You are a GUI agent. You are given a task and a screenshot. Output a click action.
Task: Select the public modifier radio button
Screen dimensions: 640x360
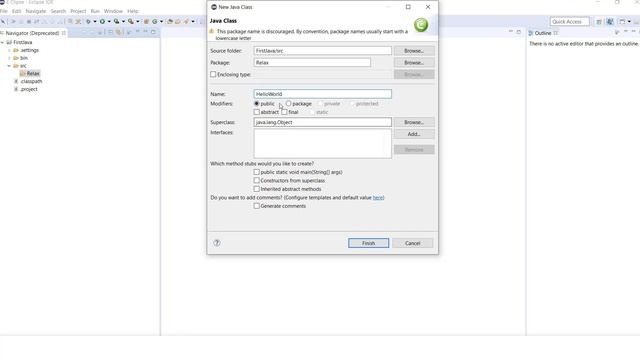pos(257,104)
